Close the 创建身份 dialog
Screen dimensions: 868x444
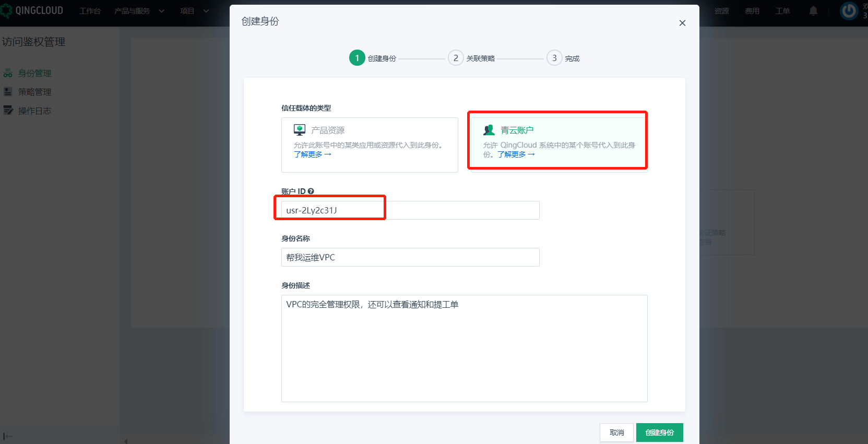pos(682,23)
